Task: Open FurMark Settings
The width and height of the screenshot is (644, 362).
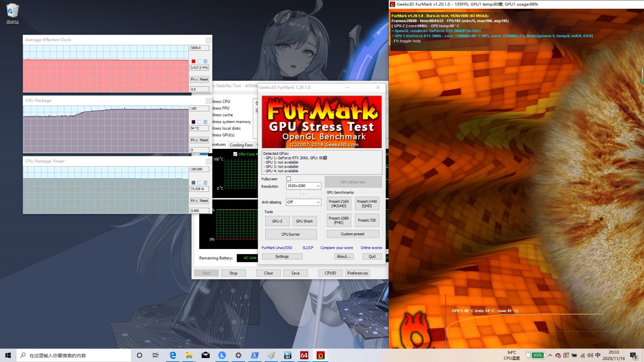Action: [x=282, y=257]
